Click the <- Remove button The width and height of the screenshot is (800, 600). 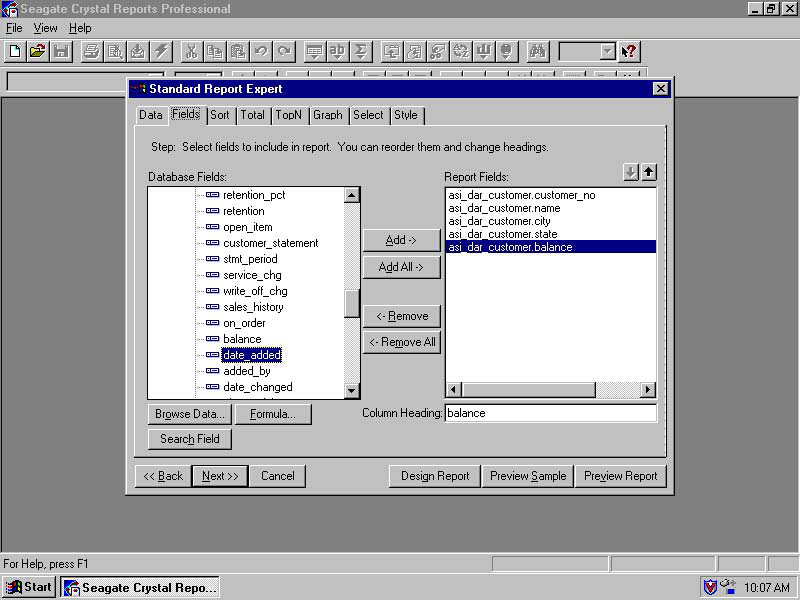pyautogui.click(x=402, y=316)
